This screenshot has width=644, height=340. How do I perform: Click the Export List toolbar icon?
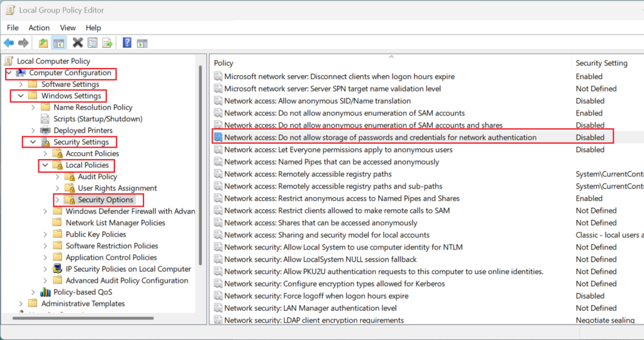(108, 43)
